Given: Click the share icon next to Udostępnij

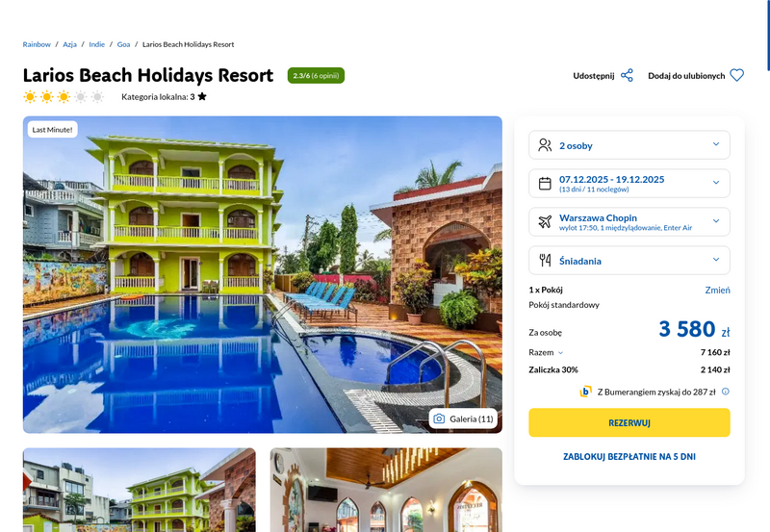Looking at the screenshot, I should pyautogui.click(x=627, y=76).
